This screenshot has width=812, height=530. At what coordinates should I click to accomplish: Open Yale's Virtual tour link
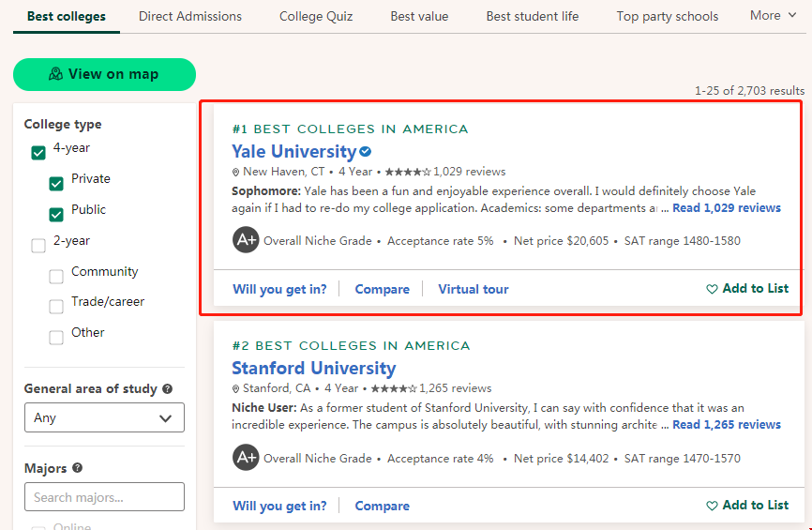[x=474, y=289]
